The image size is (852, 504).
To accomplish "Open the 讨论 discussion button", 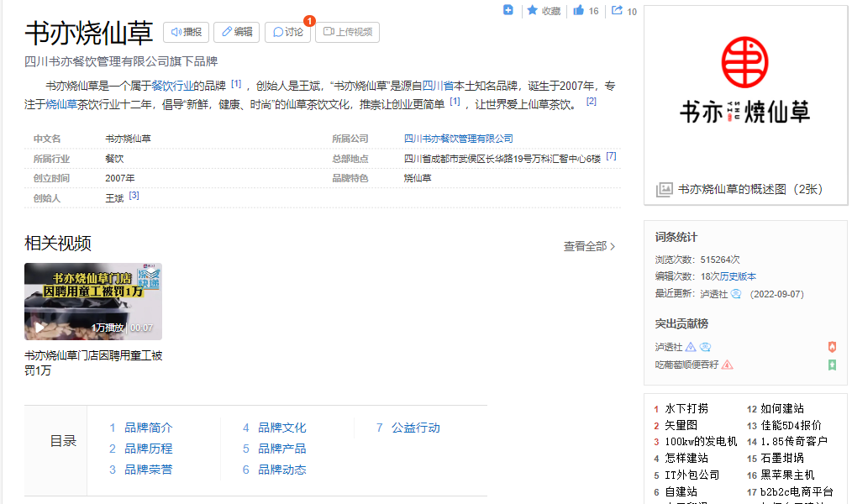I will click(287, 32).
